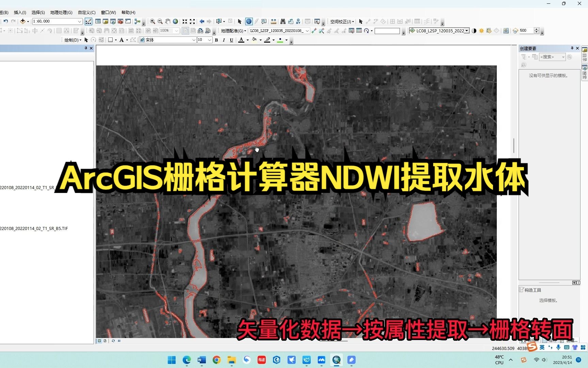Click the Windows Start button
588x368 pixels.
point(172,360)
